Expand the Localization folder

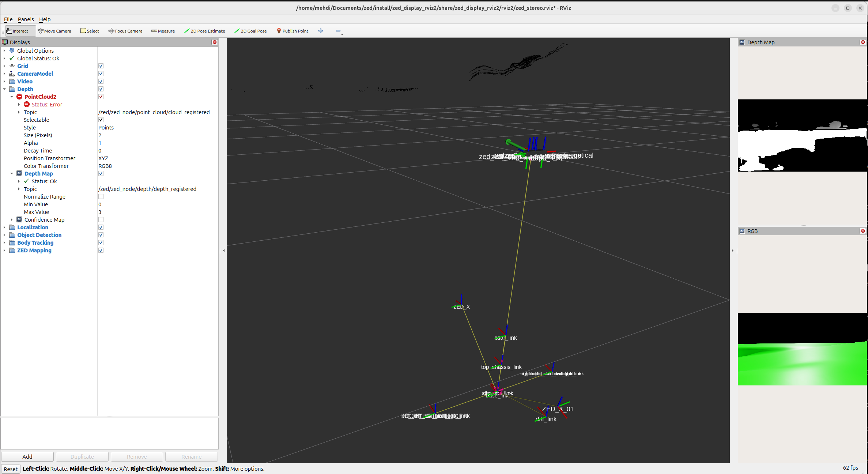4,227
